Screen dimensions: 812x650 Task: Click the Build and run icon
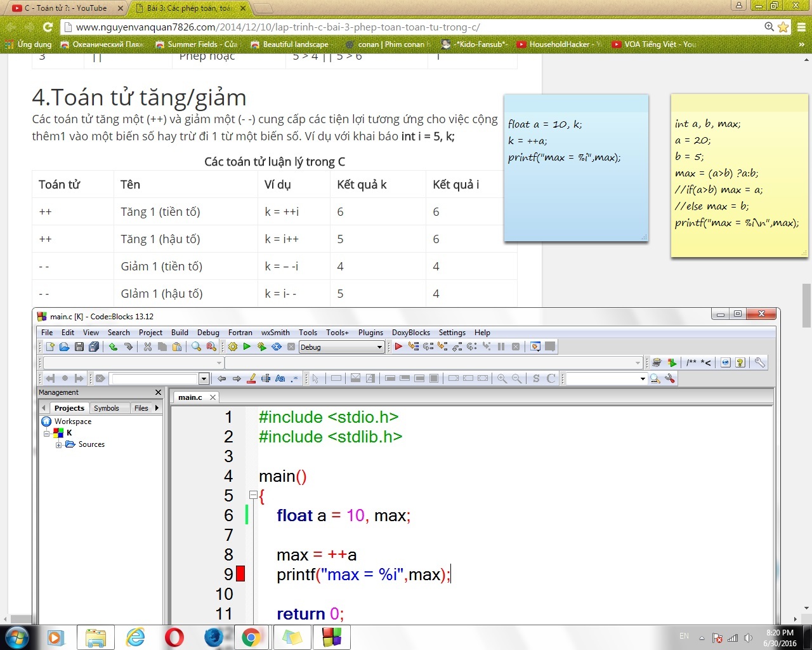[261, 347]
